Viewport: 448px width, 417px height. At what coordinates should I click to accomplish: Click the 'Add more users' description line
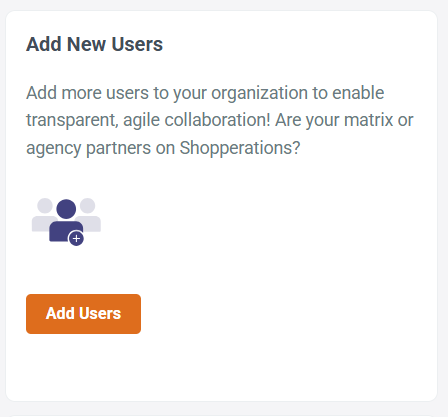(x=205, y=93)
